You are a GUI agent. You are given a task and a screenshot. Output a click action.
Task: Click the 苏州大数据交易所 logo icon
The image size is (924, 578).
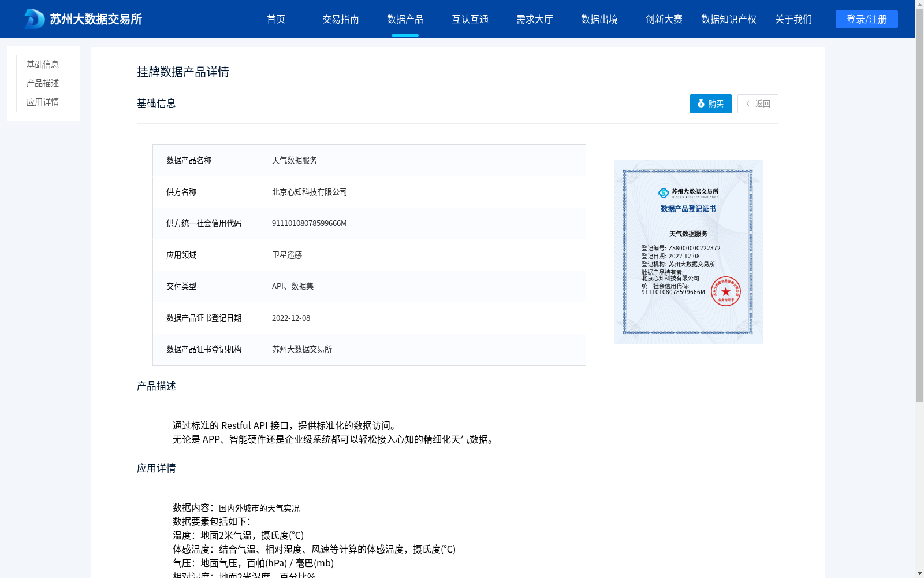click(35, 19)
